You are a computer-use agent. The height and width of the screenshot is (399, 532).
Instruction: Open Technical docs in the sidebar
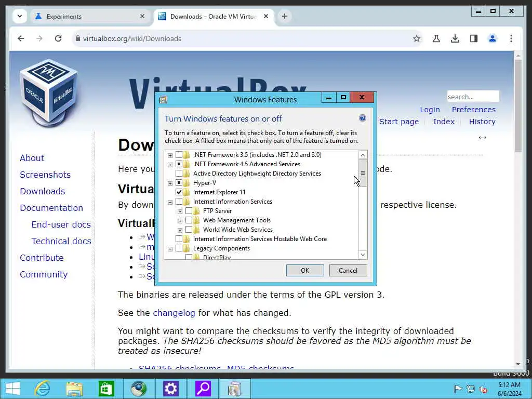point(61,241)
